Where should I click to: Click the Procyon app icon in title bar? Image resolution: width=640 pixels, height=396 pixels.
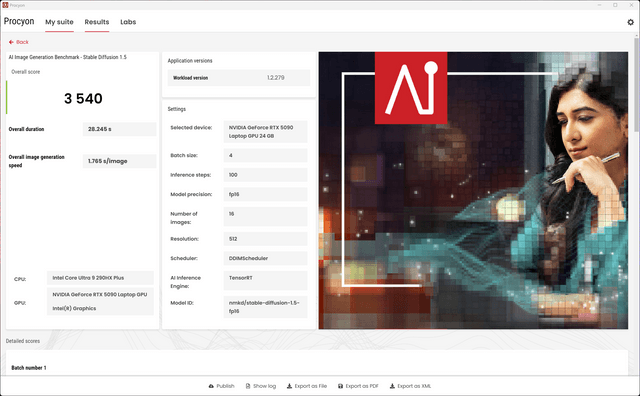click(5, 5)
